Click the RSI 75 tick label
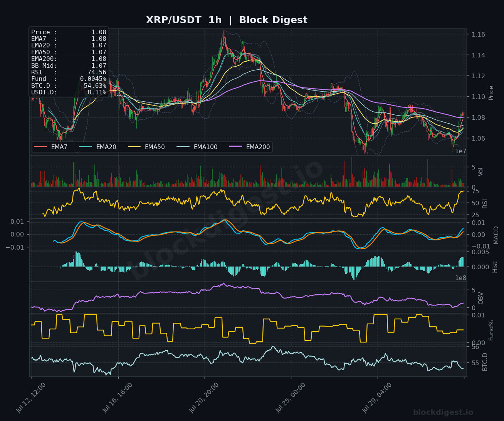 click(475, 191)
